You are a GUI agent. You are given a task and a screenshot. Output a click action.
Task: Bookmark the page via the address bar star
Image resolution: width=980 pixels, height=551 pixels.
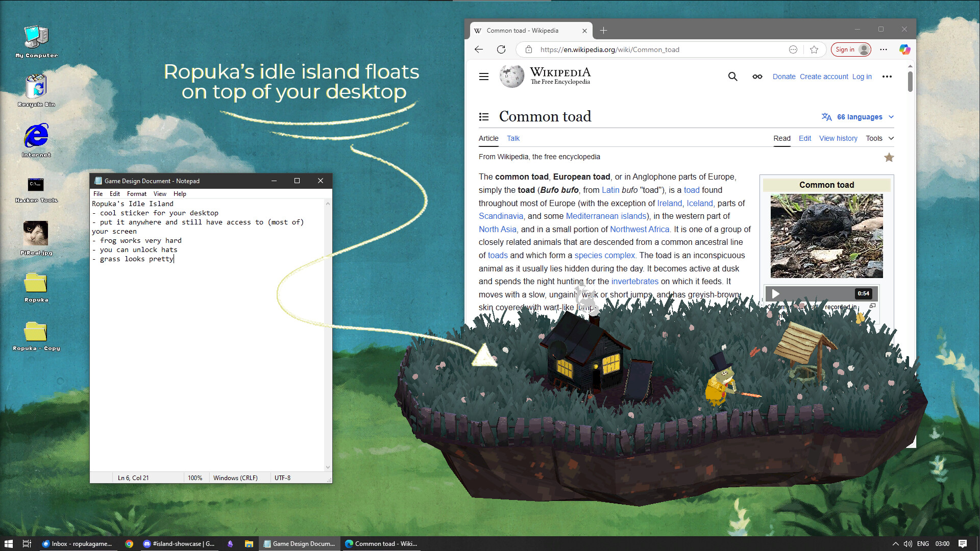[815, 49]
